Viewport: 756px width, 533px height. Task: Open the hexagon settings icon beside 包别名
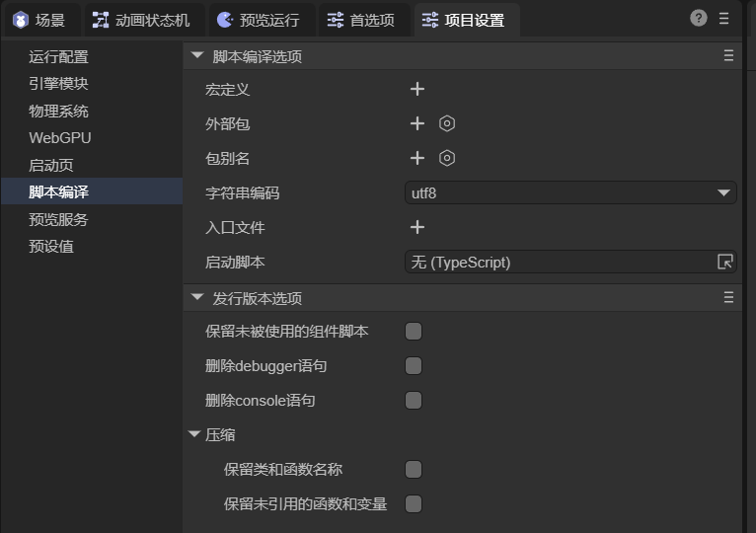pos(447,158)
